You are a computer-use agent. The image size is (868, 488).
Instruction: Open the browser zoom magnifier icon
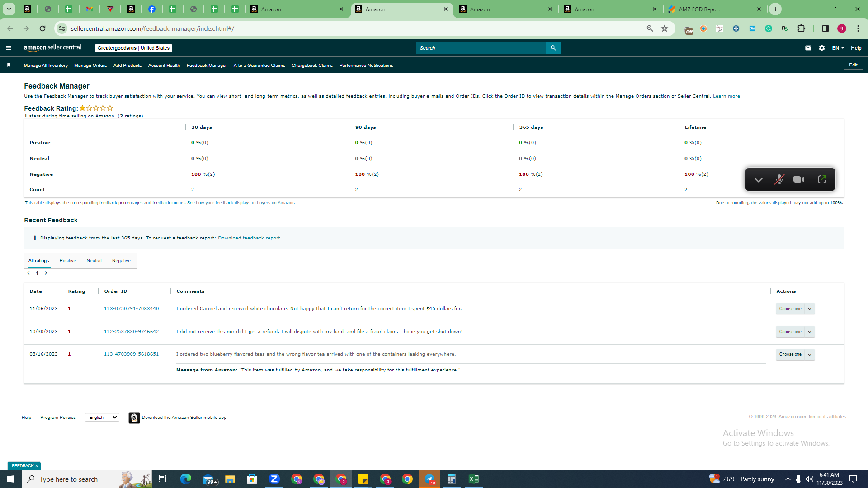click(x=650, y=28)
